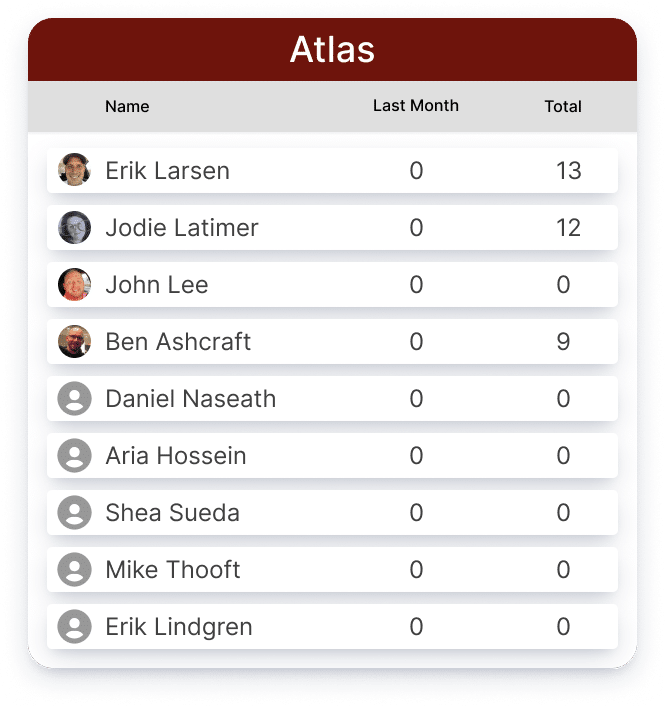Open Jodie Latimer's name entry
The height and width of the screenshot is (706, 665).
coord(182,227)
